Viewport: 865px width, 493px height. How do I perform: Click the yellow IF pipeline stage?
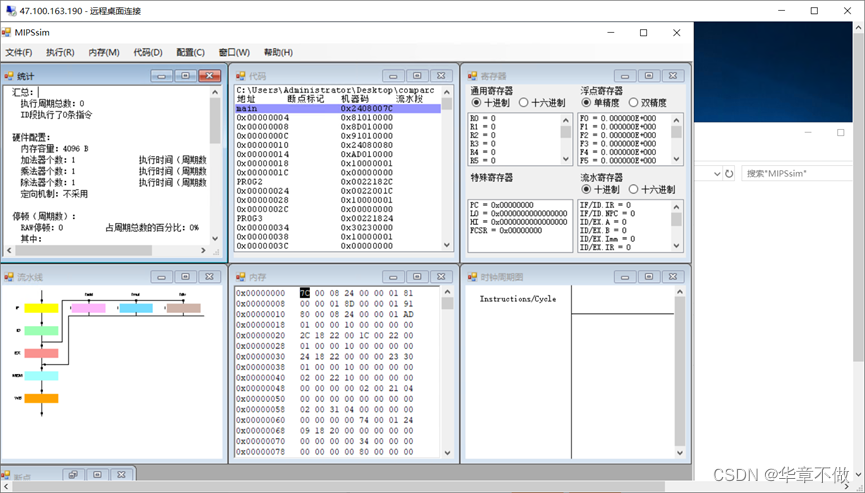41,308
